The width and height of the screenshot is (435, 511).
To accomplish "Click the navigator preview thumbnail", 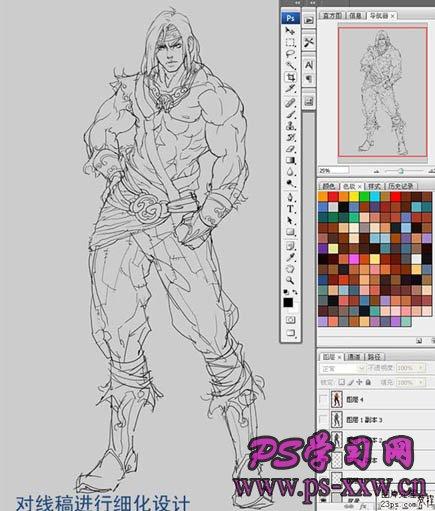I will (x=382, y=92).
